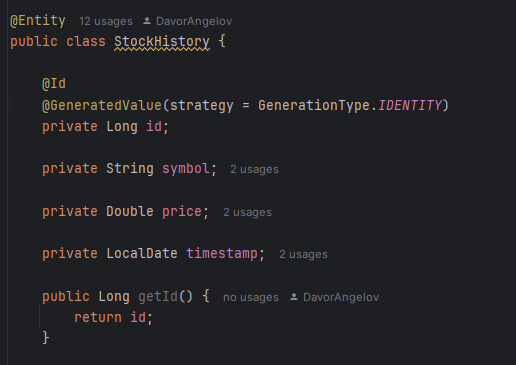This screenshot has height=365, width=516.
Task: Click the no usages hint for getId
Action: click(251, 297)
